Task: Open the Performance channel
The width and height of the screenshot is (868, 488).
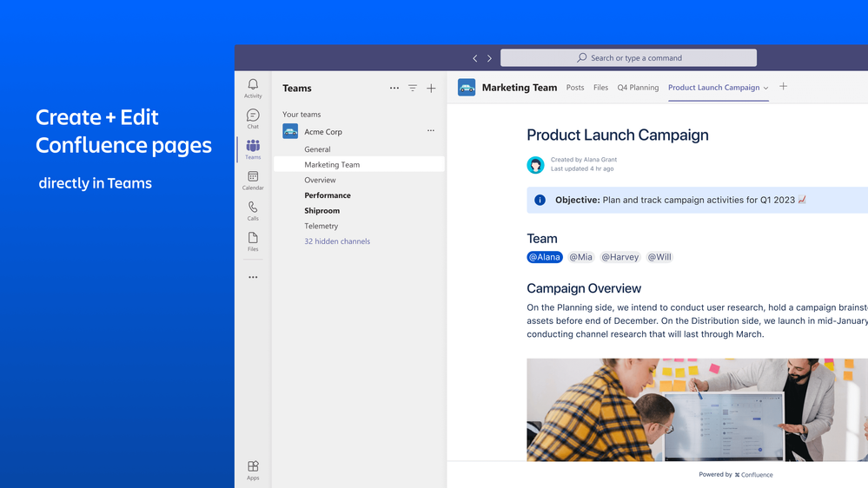Action: point(328,195)
